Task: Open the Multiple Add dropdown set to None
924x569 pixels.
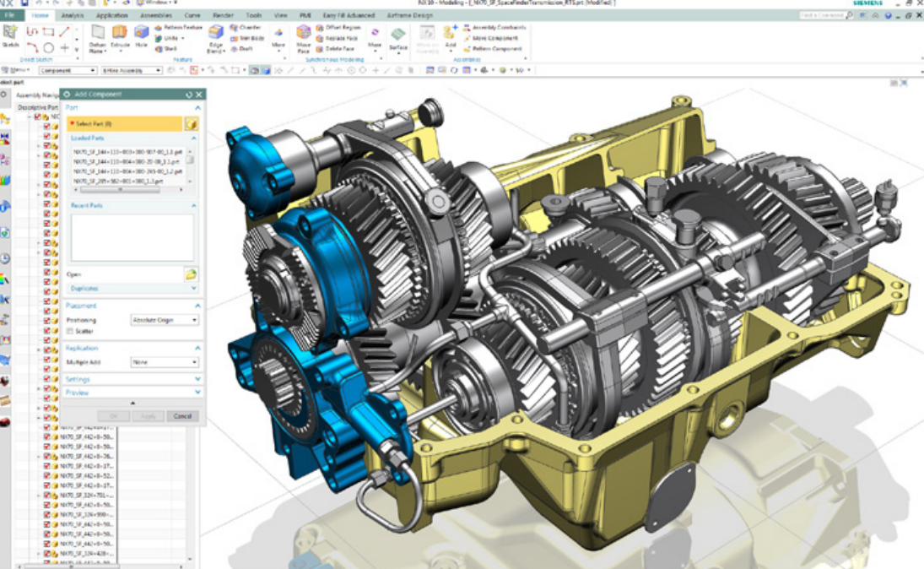Action: (x=165, y=360)
